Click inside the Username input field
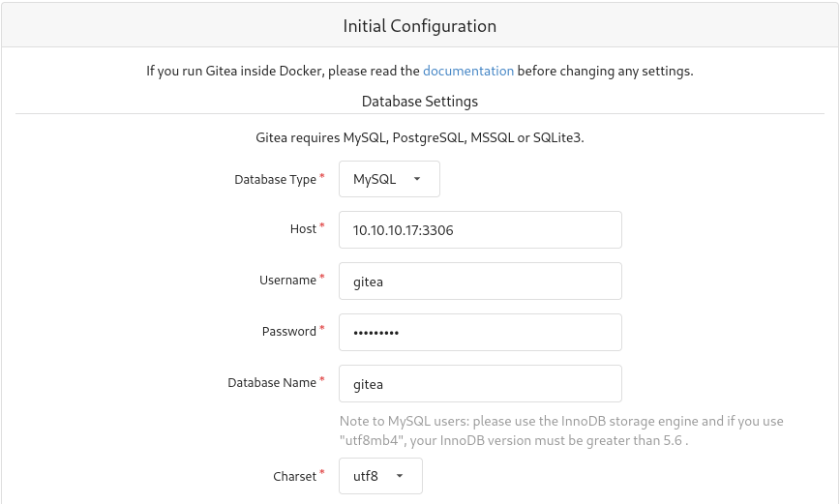840x504 pixels. click(480, 282)
